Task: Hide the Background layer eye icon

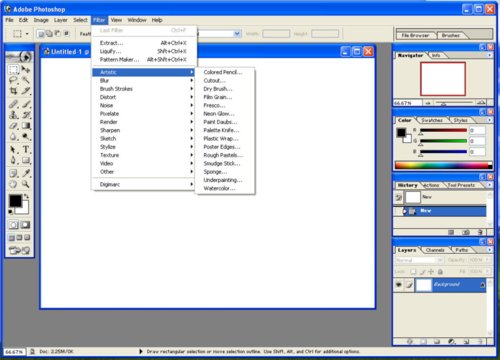Action: (398, 285)
